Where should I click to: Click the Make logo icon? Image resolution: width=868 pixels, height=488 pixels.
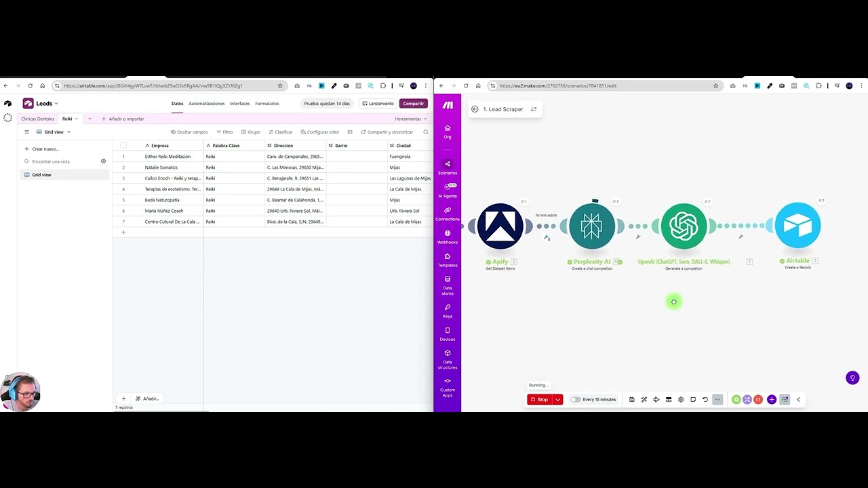(448, 105)
